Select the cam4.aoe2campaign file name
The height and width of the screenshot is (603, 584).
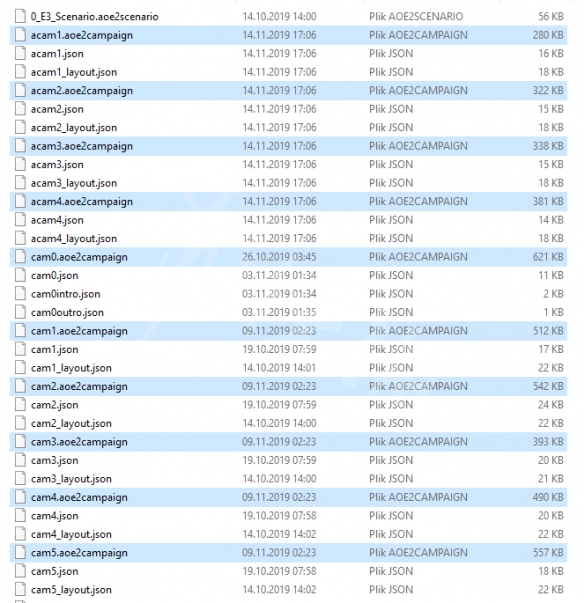point(79,497)
